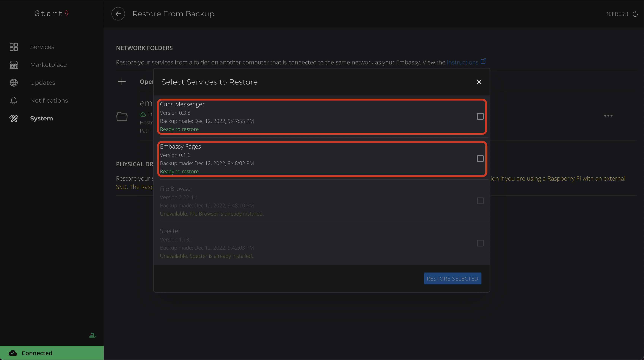The width and height of the screenshot is (644, 360).
Task: Click the Marketplace storefront icon
Action: point(14,65)
